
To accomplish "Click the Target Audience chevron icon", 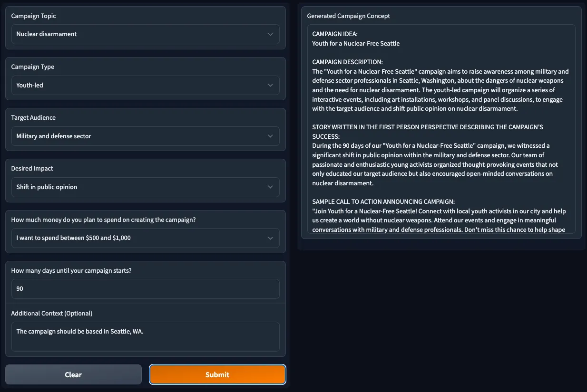I will click(270, 136).
